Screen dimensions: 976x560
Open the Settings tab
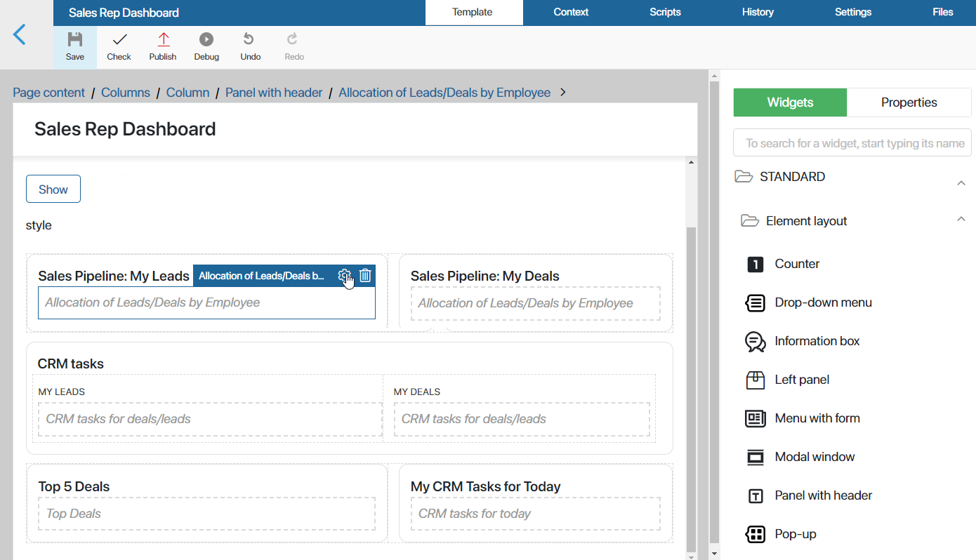(853, 13)
